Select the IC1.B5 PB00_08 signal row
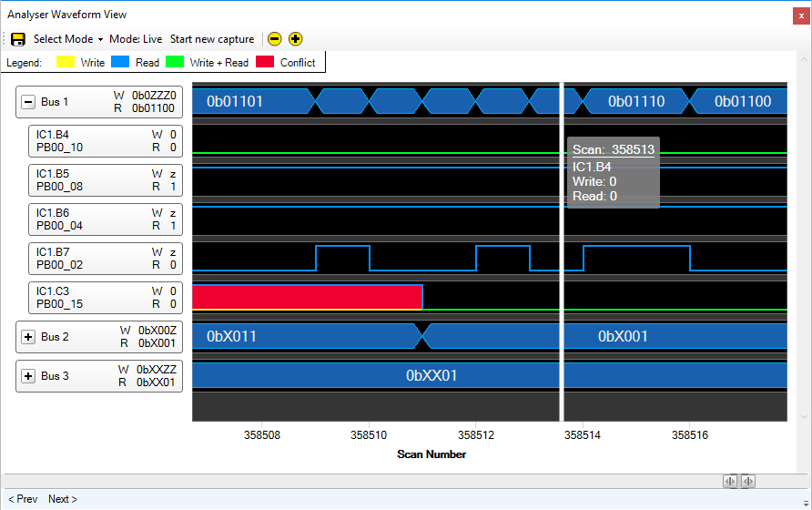 [x=106, y=180]
